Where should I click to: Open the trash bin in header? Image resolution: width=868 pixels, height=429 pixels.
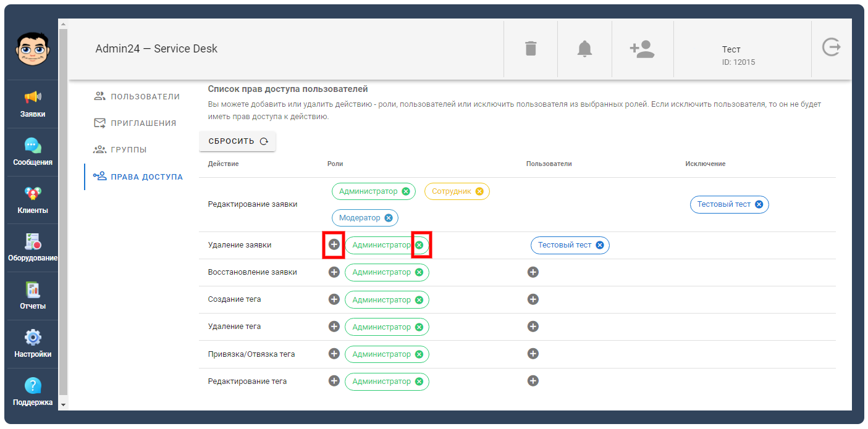[531, 48]
